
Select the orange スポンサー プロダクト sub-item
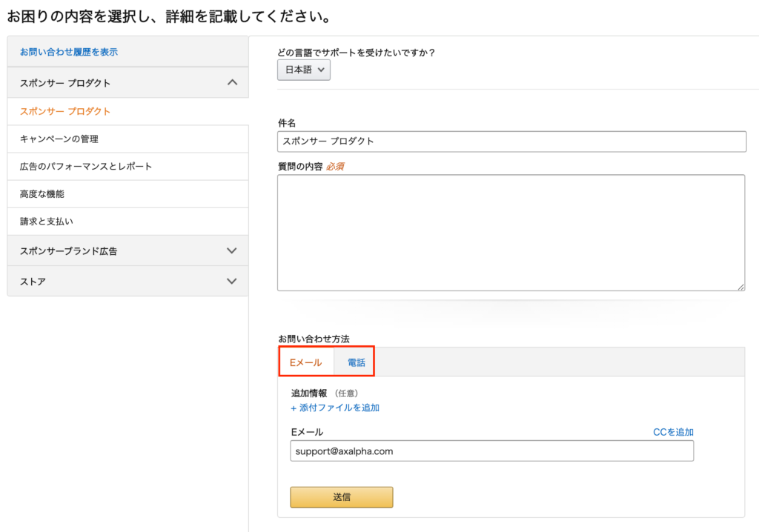click(x=65, y=111)
